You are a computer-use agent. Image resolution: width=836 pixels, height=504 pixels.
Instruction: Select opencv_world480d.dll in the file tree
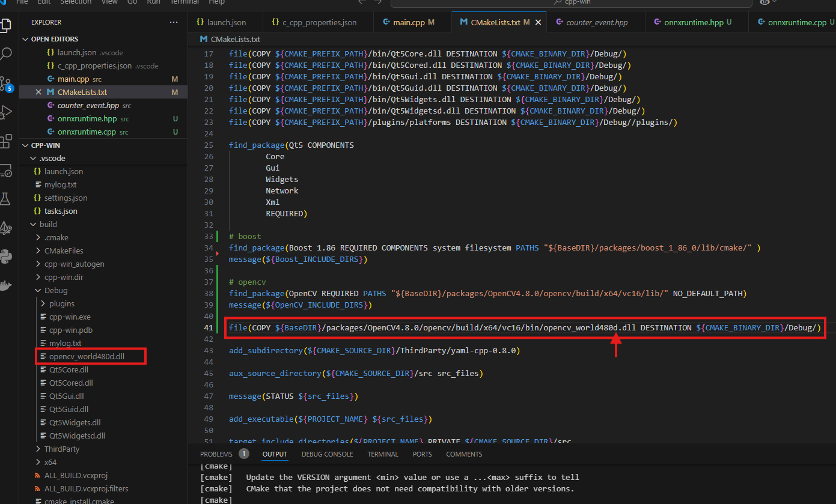103,357
